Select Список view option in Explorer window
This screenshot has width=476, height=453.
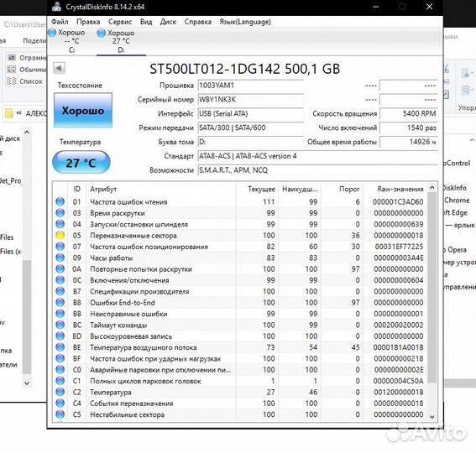[x=24, y=81]
